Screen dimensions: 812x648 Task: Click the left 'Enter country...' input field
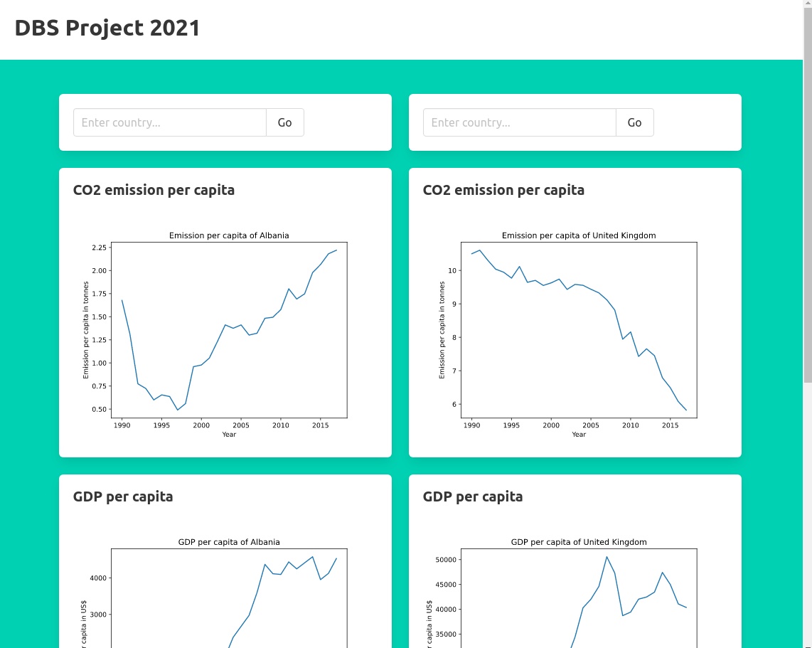(169, 122)
